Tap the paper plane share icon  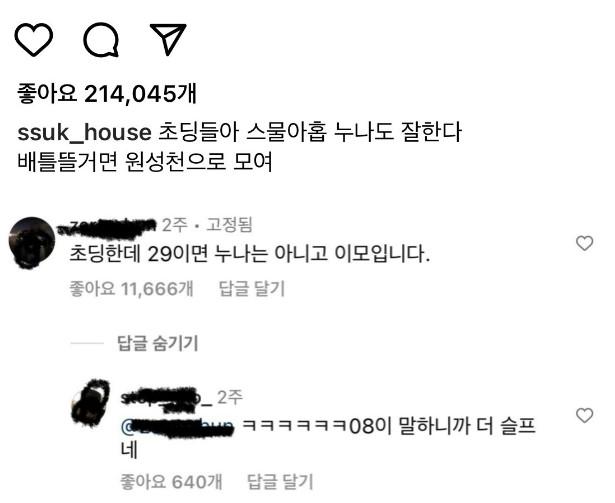point(168,39)
